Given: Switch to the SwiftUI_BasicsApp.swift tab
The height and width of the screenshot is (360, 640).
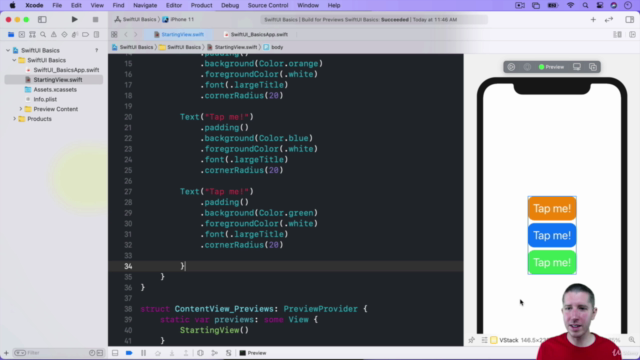Looking at the screenshot, I should pos(256,35).
